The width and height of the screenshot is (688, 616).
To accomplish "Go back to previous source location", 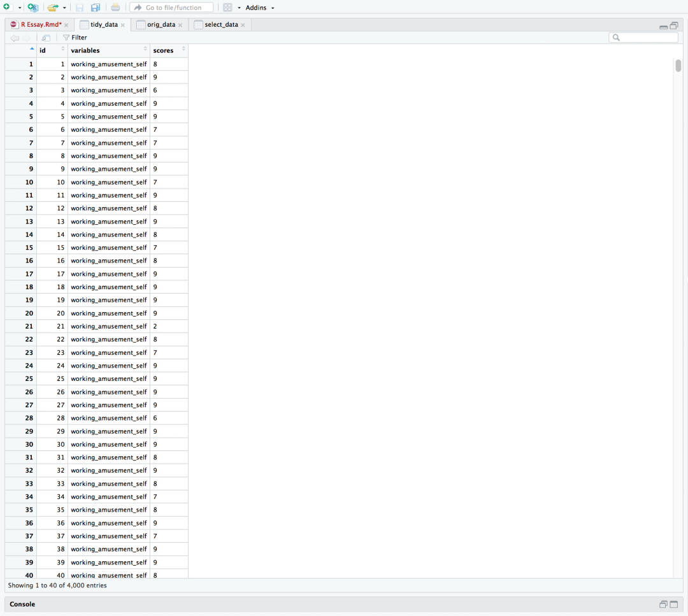I will 15,38.
